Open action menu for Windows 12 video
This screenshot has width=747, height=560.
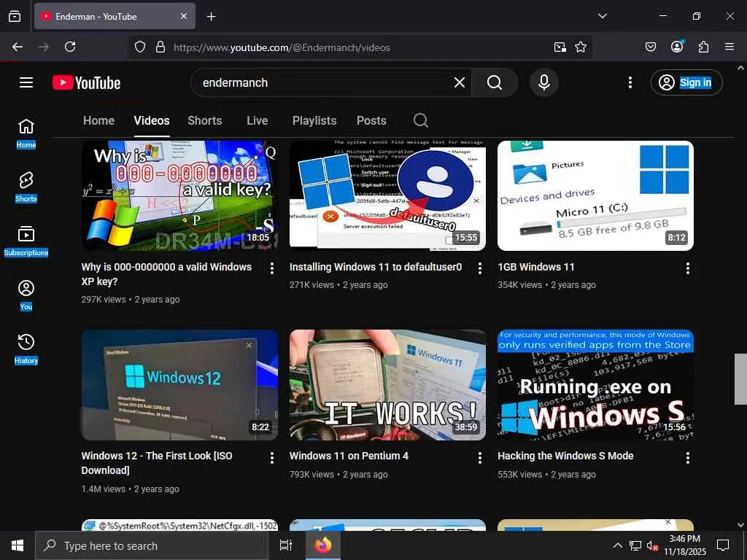click(x=271, y=458)
